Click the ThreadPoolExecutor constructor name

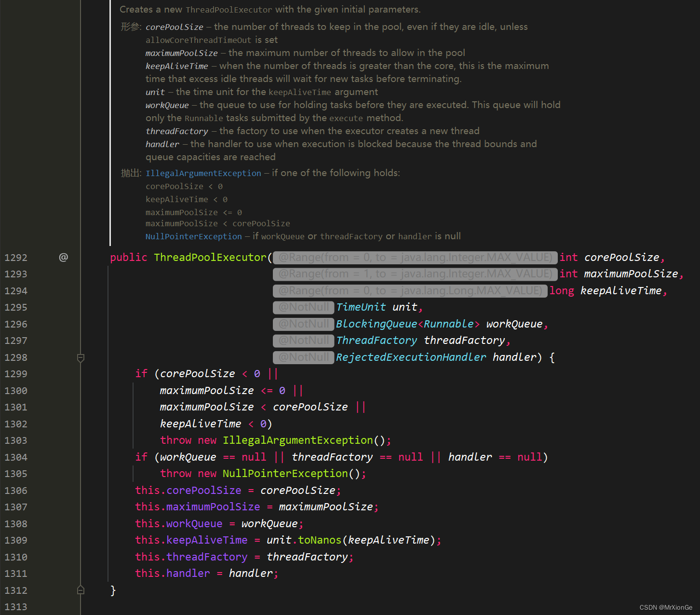click(210, 258)
